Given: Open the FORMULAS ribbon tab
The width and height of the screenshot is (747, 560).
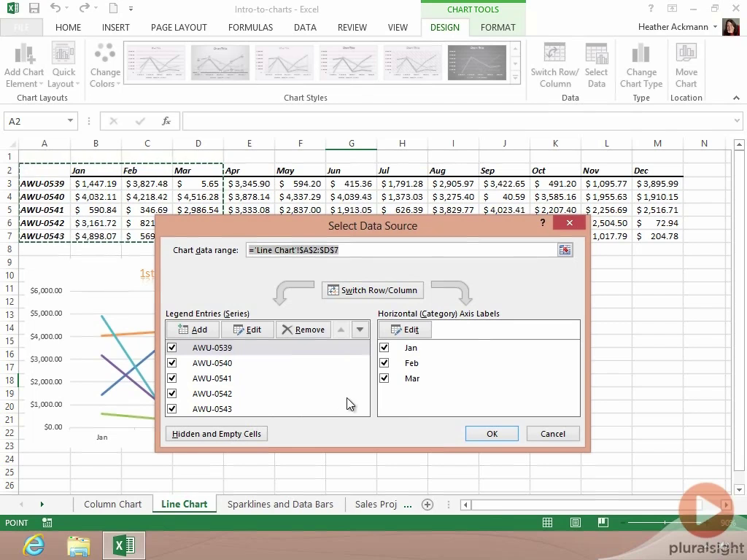Looking at the screenshot, I should (251, 27).
